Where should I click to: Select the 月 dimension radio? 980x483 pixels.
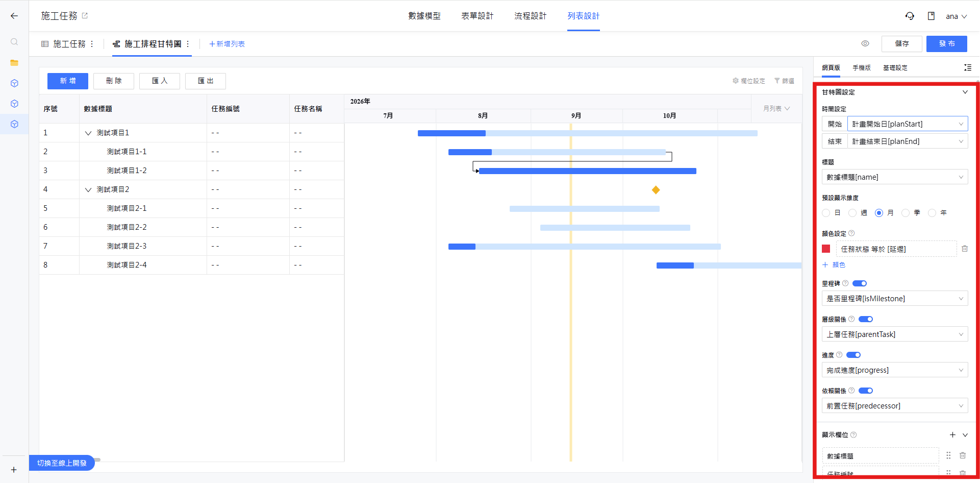pos(879,213)
